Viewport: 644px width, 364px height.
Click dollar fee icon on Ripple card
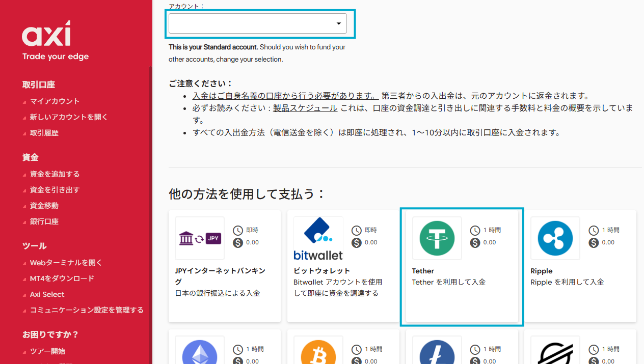[x=594, y=243]
